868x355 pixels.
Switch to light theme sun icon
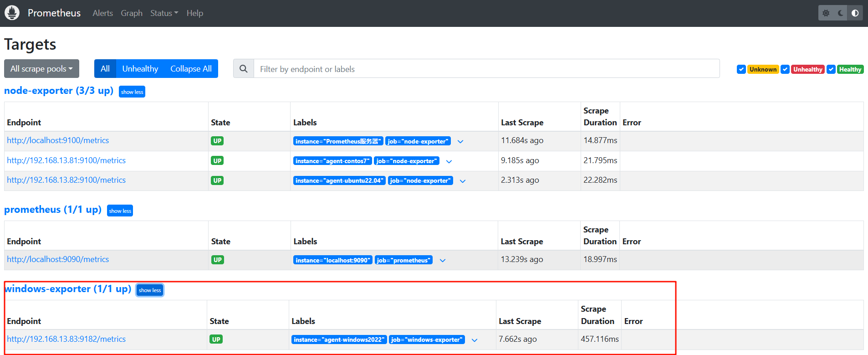click(826, 13)
